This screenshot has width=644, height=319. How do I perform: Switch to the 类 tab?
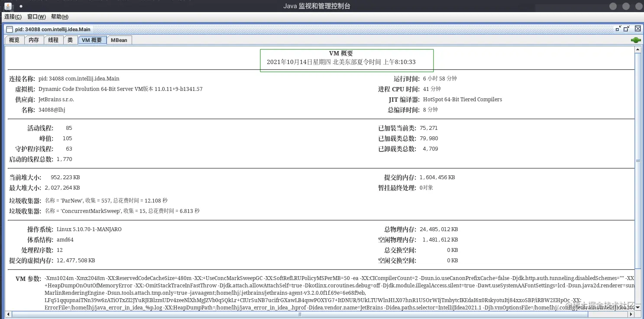pos(70,40)
